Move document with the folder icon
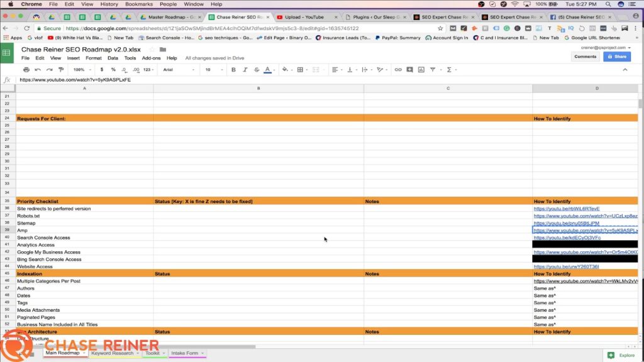 click(x=163, y=49)
